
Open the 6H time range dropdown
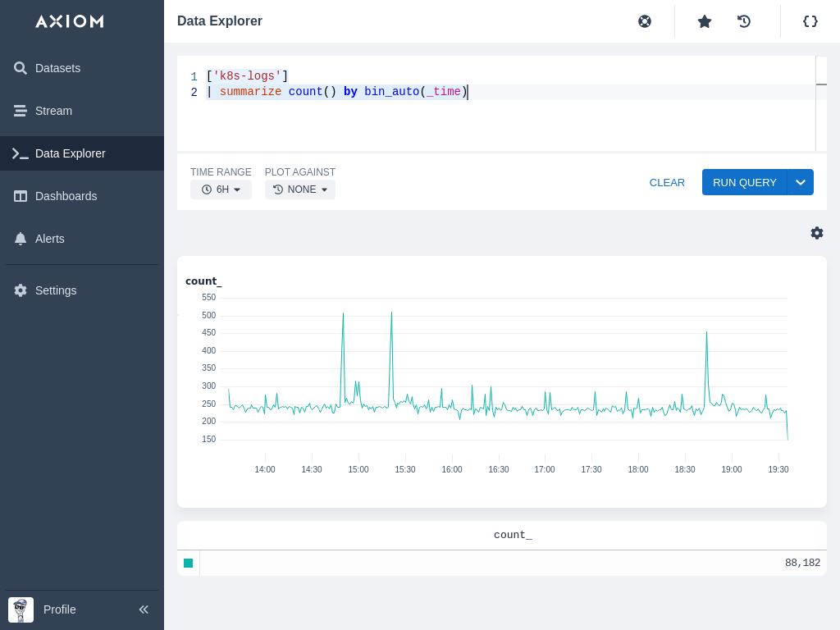[221, 189]
